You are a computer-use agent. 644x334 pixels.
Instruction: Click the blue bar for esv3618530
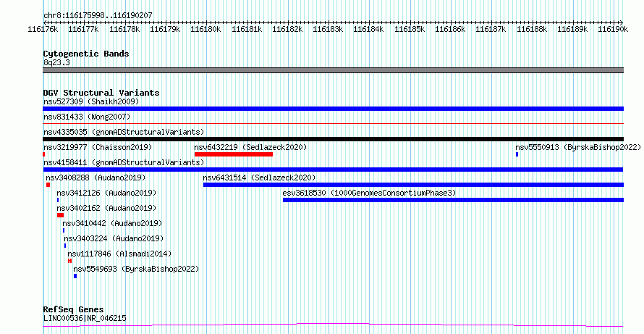(454, 200)
